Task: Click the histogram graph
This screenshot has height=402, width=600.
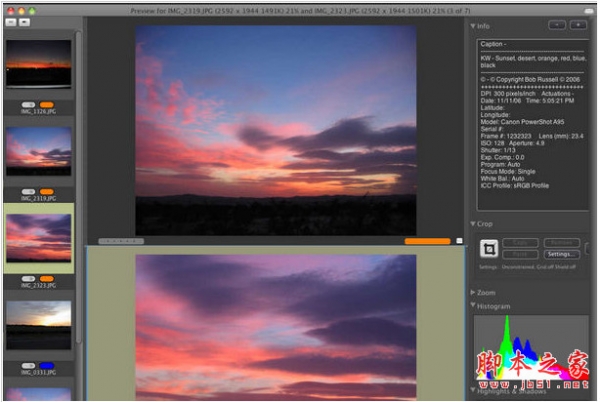Action: pyautogui.click(x=531, y=347)
